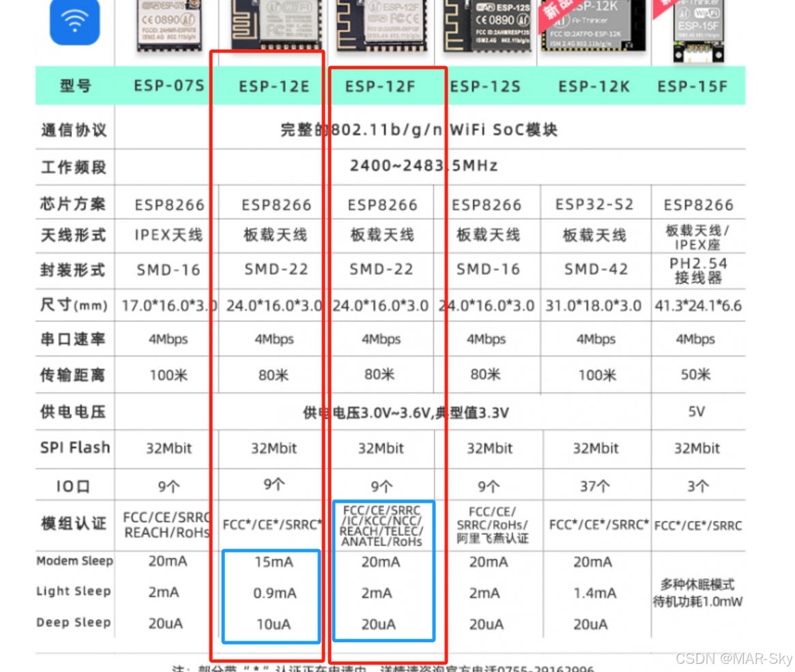Click the Modem Sleep row label

(x=74, y=561)
